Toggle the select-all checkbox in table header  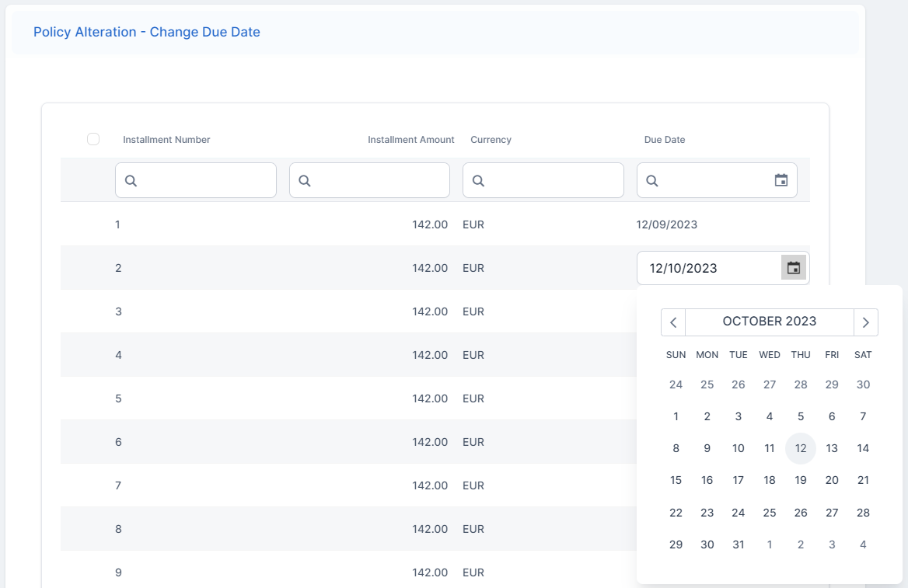pyautogui.click(x=93, y=139)
